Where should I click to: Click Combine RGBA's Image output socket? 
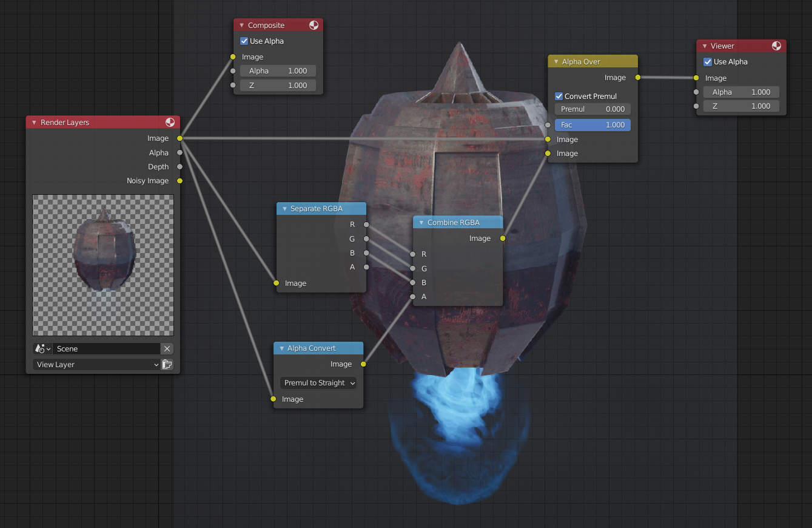pyautogui.click(x=502, y=239)
